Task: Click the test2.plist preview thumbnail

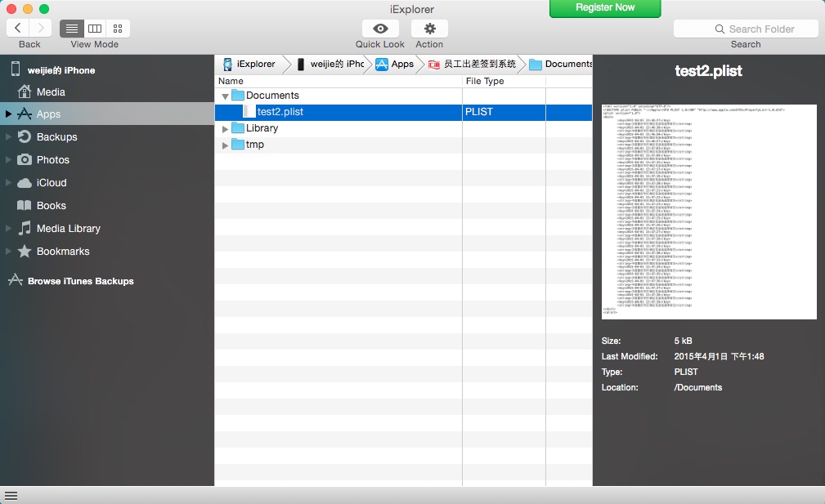Action: [x=709, y=212]
